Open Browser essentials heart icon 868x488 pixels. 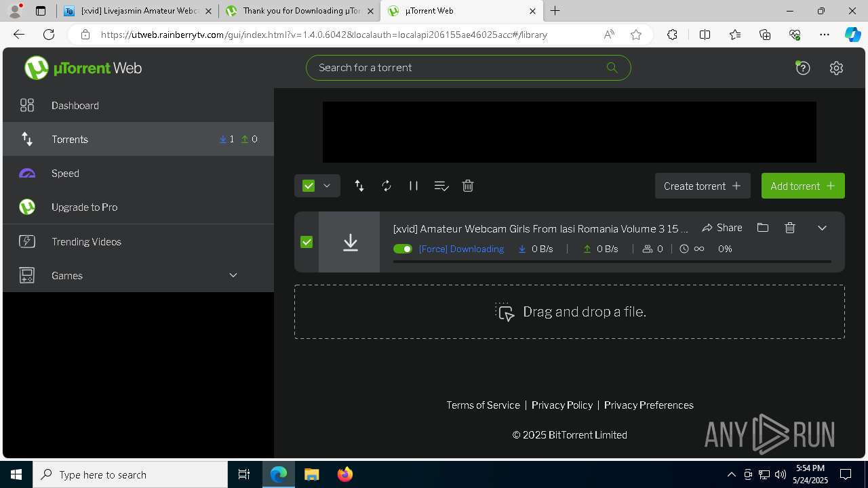[795, 35]
